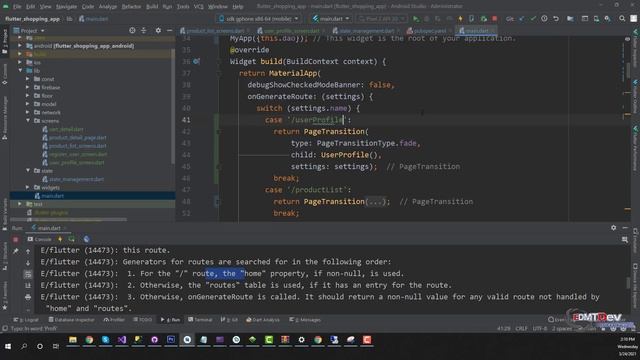Click the up arrow in Run console
Image resolution: width=640 pixels, height=360 pixels.
pyautogui.click(x=28, y=251)
